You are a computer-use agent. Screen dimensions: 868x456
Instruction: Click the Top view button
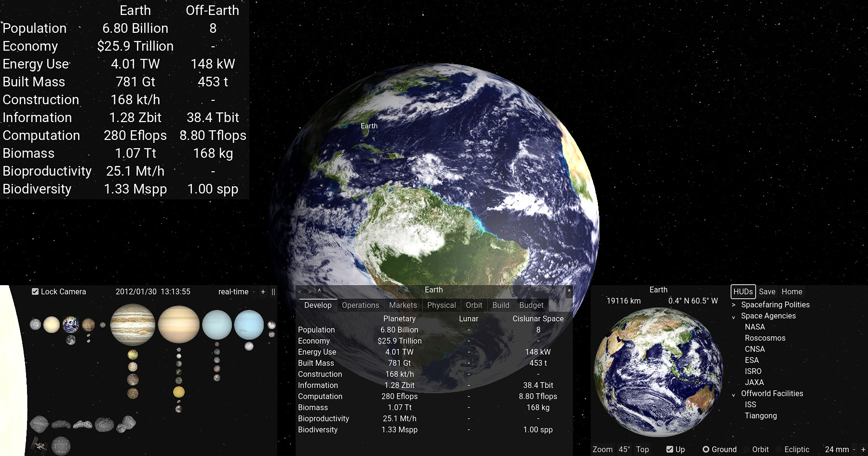pyautogui.click(x=642, y=449)
